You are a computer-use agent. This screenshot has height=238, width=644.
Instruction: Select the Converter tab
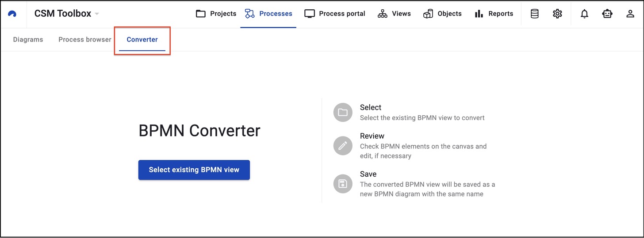tap(142, 39)
